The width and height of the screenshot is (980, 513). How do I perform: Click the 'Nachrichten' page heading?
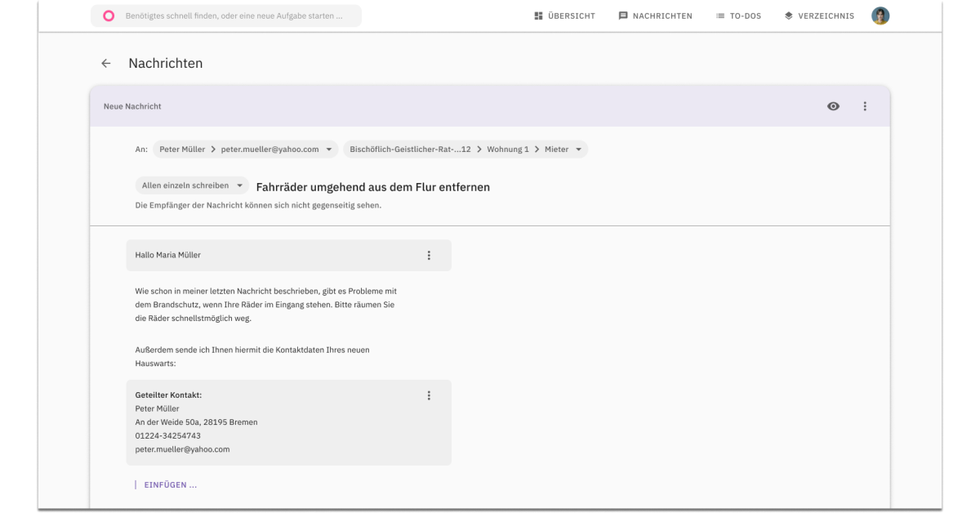pos(165,63)
